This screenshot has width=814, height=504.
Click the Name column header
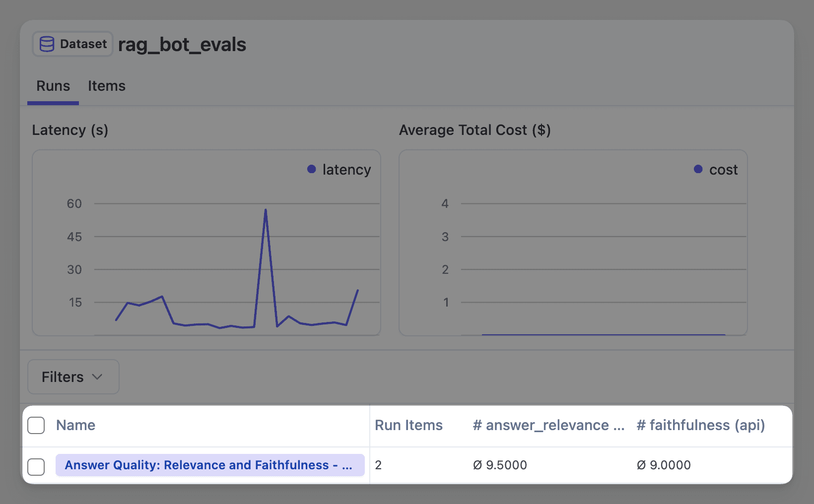coord(75,425)
